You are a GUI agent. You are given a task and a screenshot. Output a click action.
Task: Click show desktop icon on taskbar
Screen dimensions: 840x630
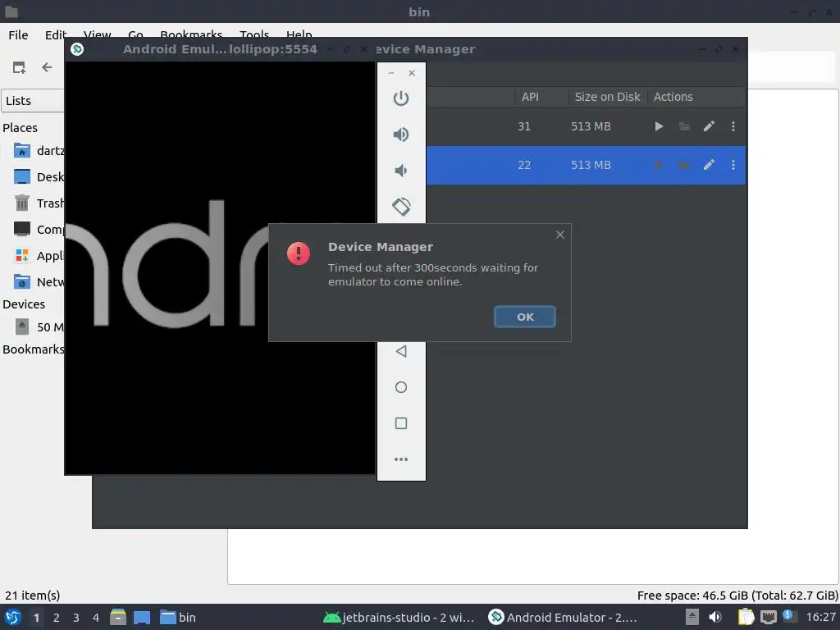tap(141, 618)
